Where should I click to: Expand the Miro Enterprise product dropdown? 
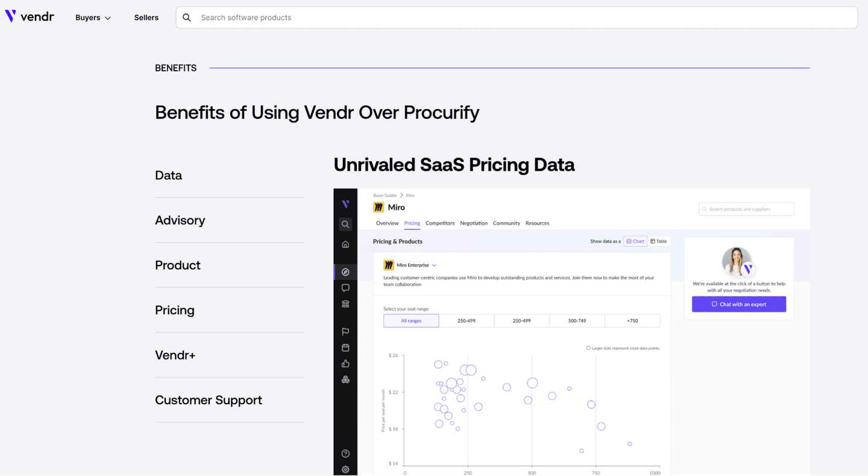[x=434, y=265]
